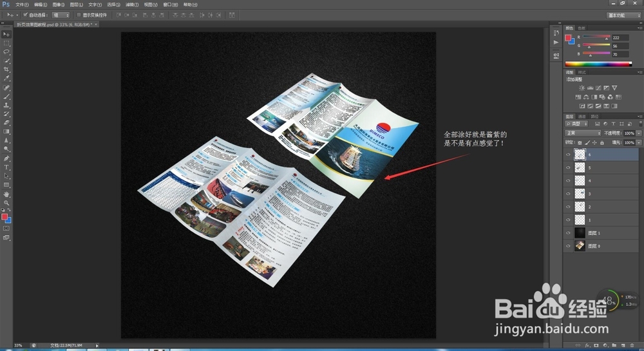Open the Auto-Select group/layer dropdown
This screenshot has width=644, height=351.
(x=61, y=15)
